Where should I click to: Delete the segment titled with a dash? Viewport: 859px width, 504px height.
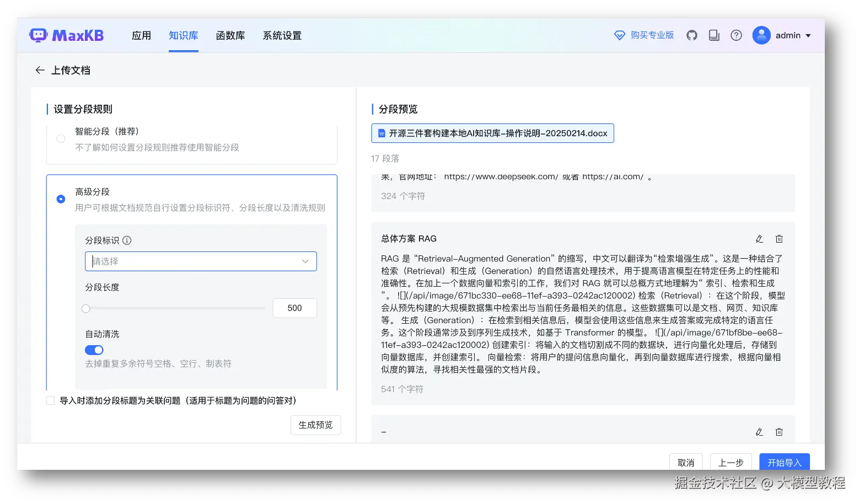pos(779,432)
